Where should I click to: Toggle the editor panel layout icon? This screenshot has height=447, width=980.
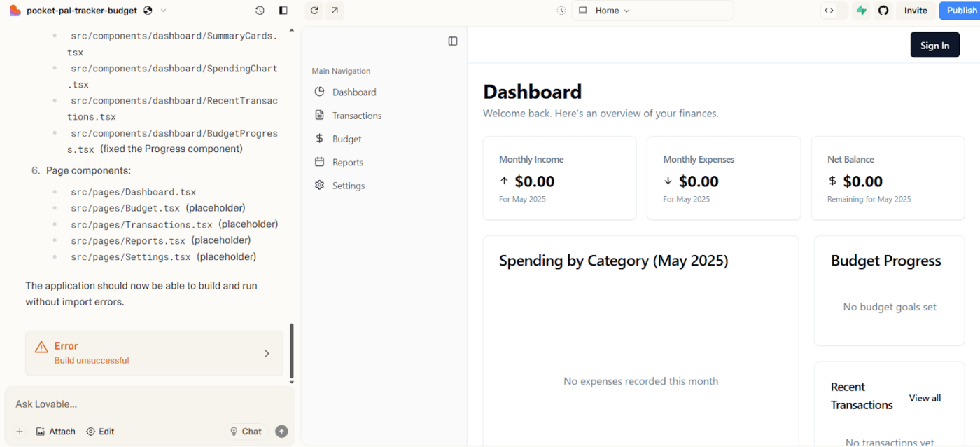pos(283,10)
